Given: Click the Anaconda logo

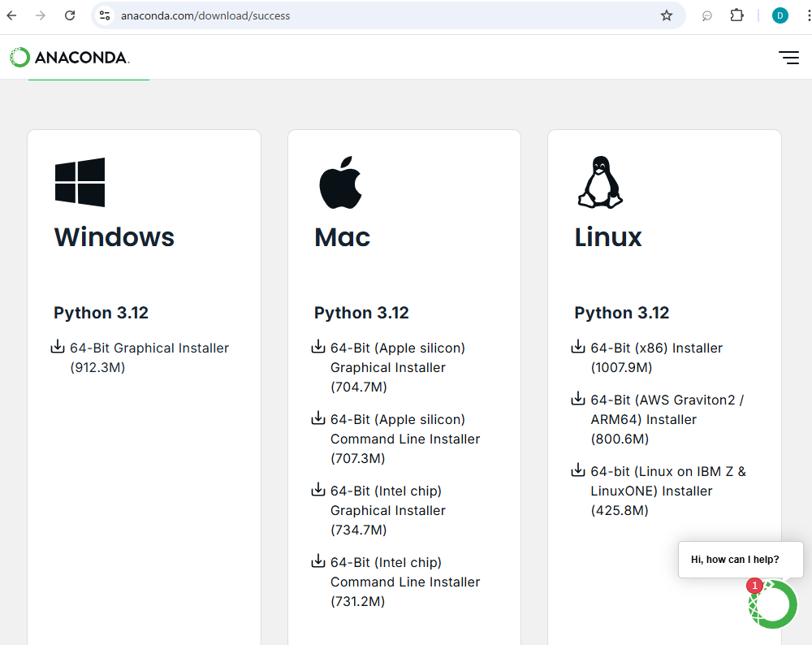Looking at the screenshot, I should click(69, 57).
